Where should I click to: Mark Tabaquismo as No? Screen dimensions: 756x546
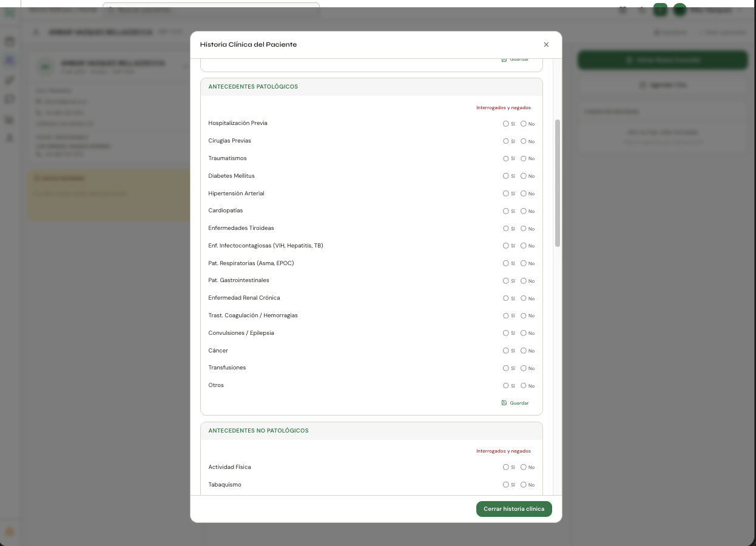pos(523,485)
